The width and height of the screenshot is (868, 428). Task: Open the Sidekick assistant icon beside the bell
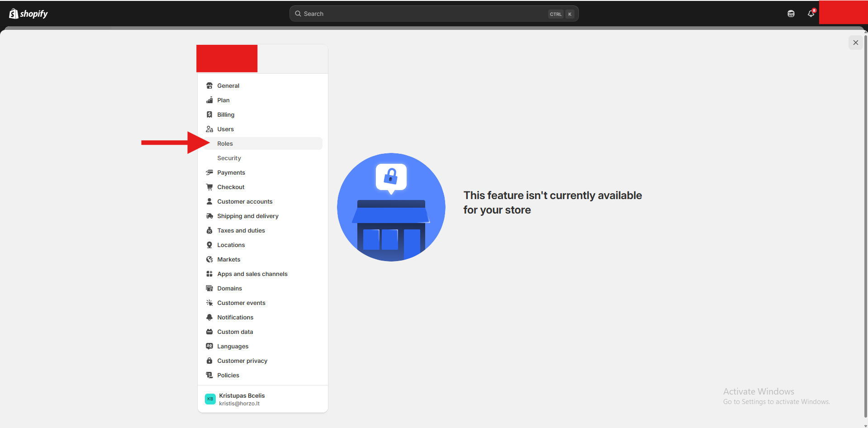coord(791,14)
